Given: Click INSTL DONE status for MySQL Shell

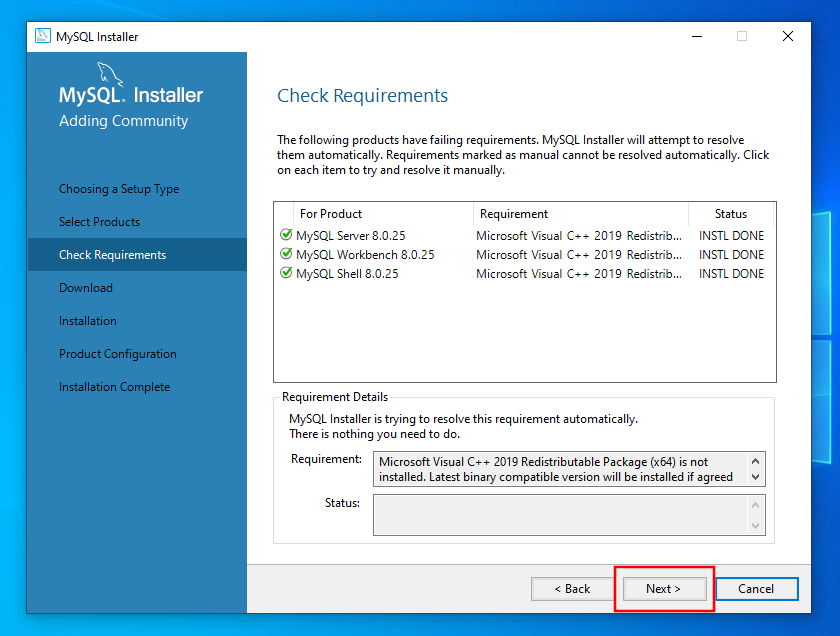Looking at the screenshot, I should 731,274.
